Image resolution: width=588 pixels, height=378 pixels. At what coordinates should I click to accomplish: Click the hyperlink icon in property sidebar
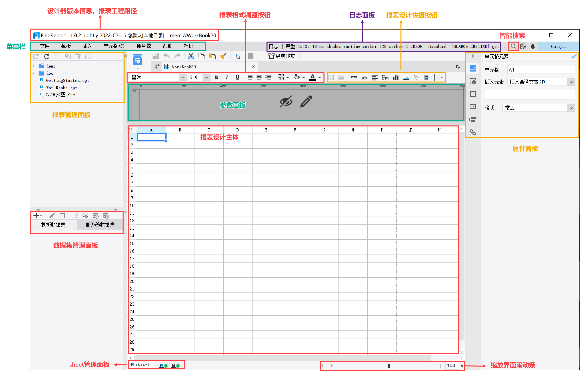473,132
